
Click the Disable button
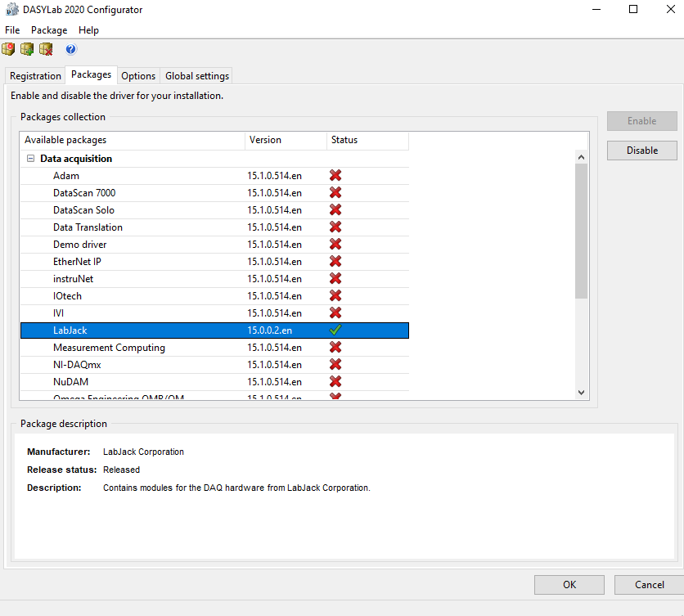(641, 150)
